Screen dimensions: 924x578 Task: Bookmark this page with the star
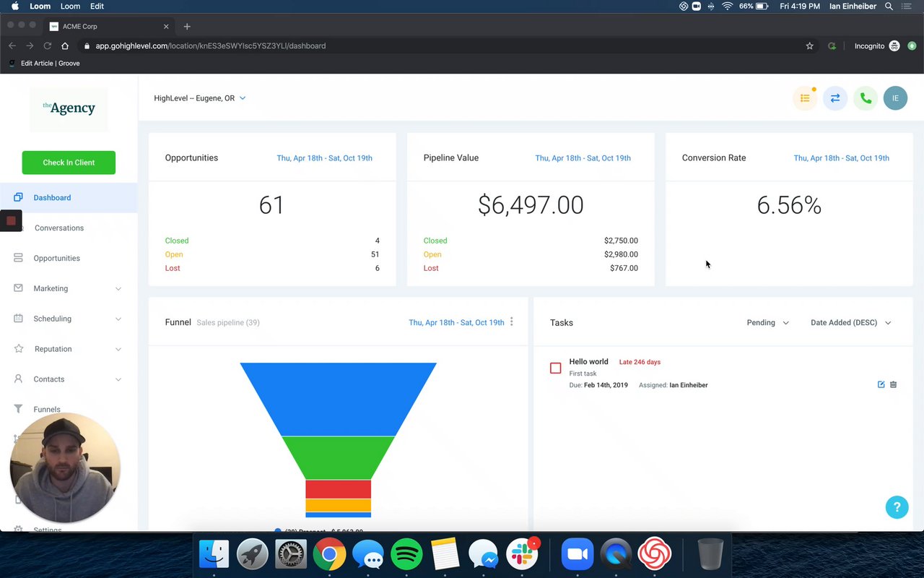810,46
